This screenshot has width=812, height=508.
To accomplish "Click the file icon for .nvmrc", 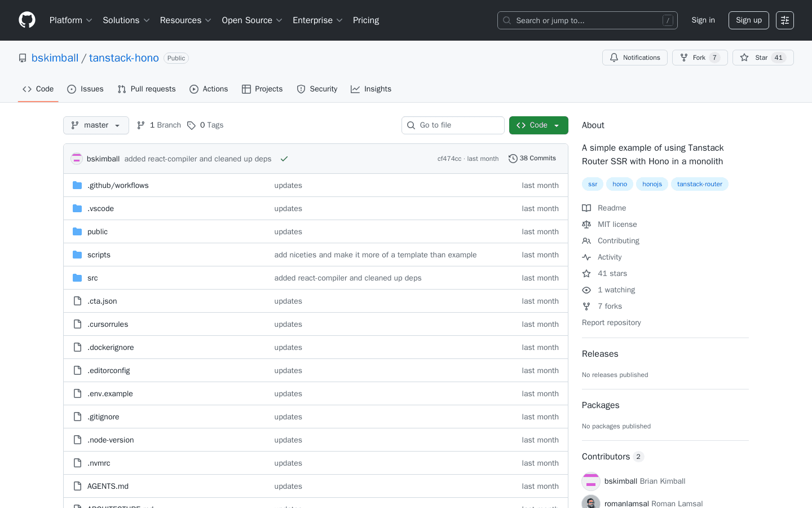I will click(77, 463).
